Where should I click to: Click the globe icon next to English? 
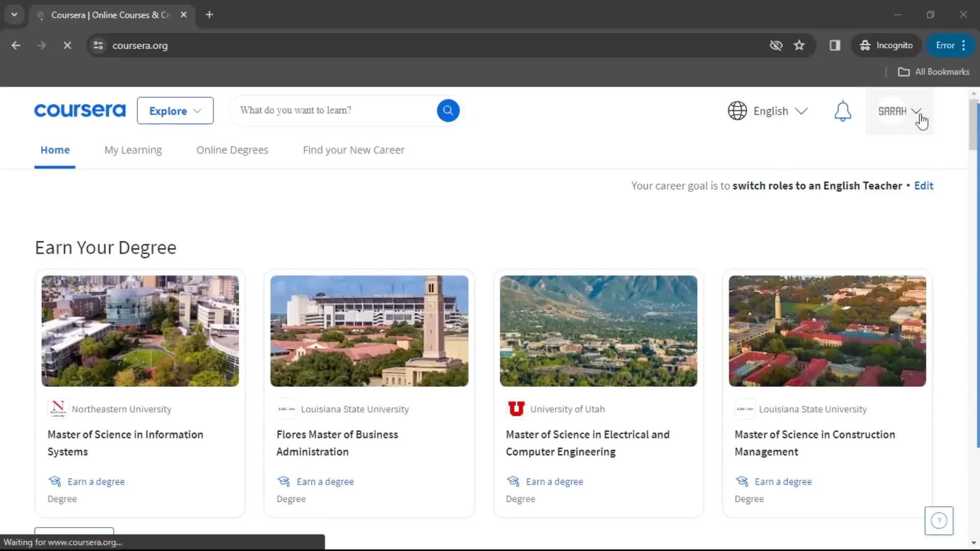click(x=737, y=111)
